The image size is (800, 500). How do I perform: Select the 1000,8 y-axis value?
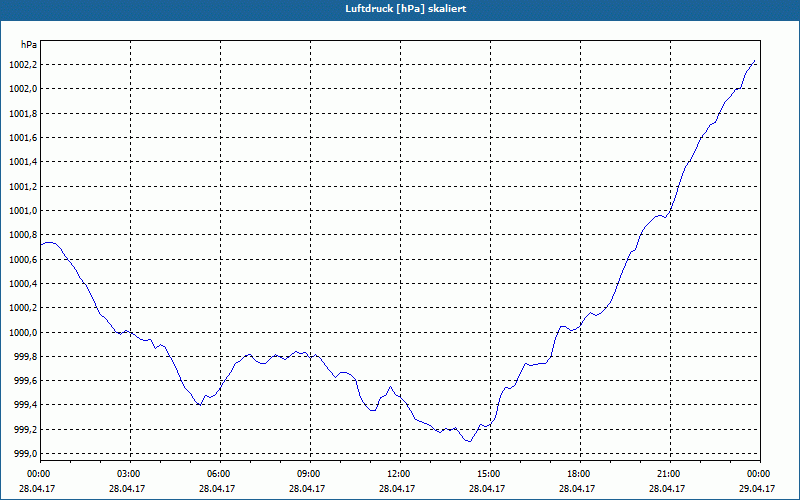(x=23, y=235)
